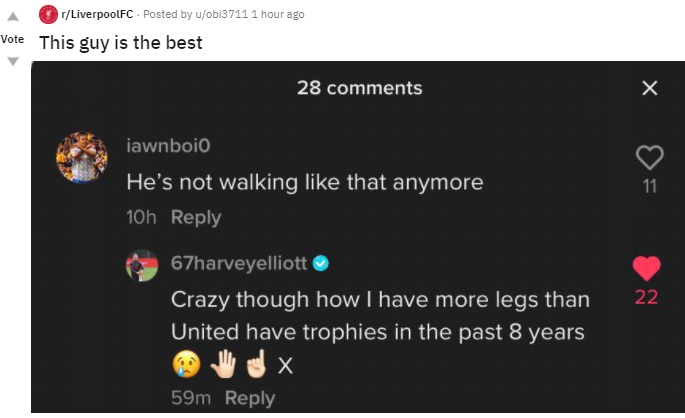Image resolution: width=685 pixels, height=418 pixels.
Task: Click the "28 comments" header
Action: coord(360,88)
